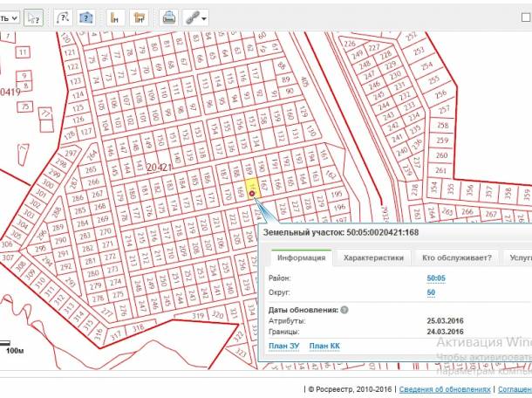Click parcel 260 on the map
The height and width of the screenshot is (398, 532).
[x=441, y=155]
